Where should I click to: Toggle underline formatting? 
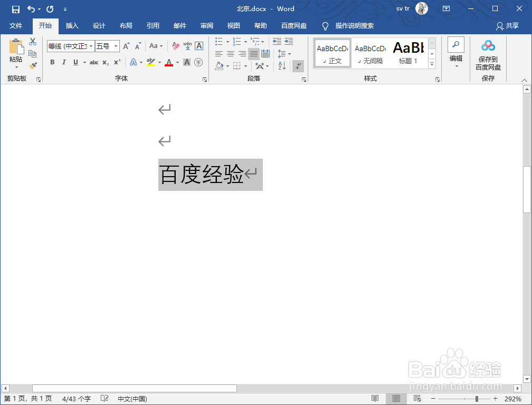75,62
